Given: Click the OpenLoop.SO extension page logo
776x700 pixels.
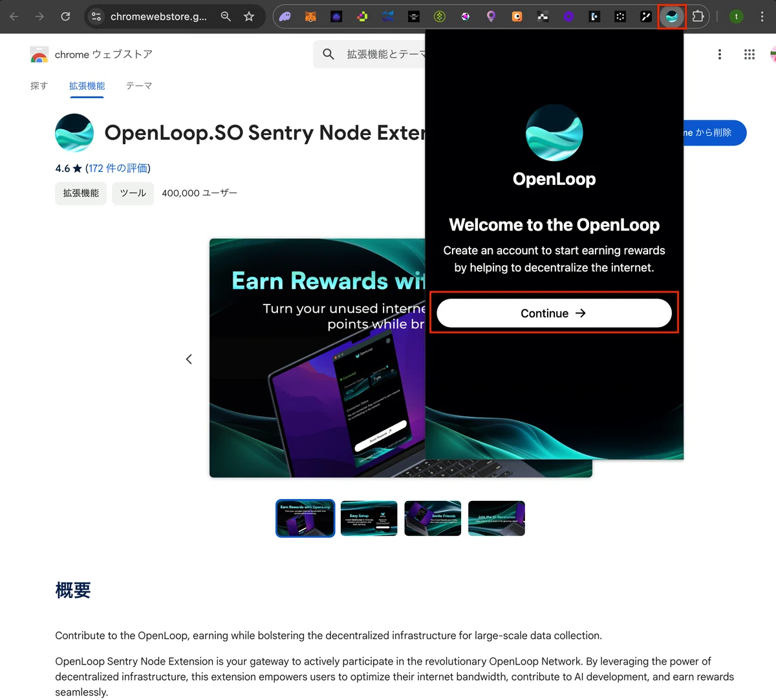Looking at the screenshot, I should tap(74, 133).
